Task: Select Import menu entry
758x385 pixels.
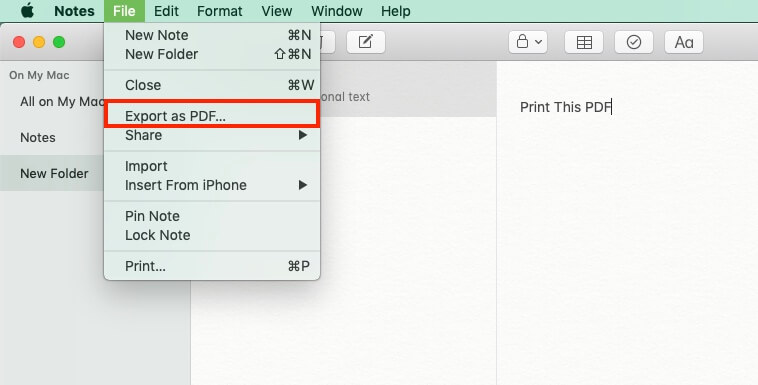Action: click(x=212, y=166)
